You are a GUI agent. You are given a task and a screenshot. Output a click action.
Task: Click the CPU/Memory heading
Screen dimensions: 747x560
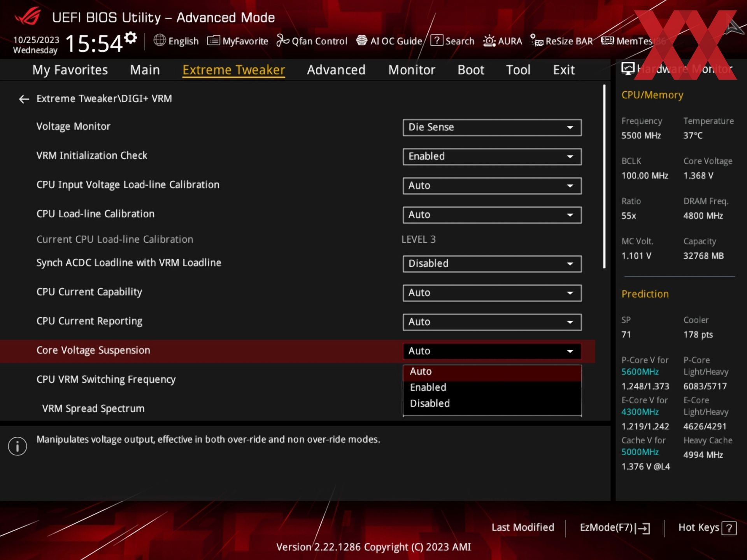[x=652, y=95]
